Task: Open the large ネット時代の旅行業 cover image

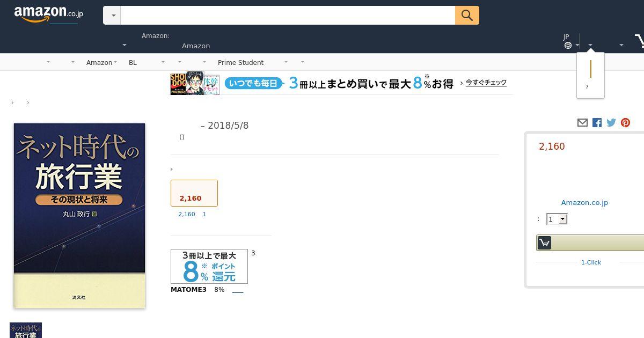Action: click(x=79, y=216)
